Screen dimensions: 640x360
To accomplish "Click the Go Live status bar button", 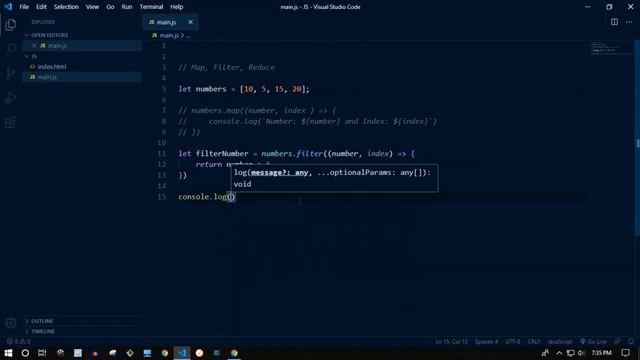I will (x=593, y=341).
